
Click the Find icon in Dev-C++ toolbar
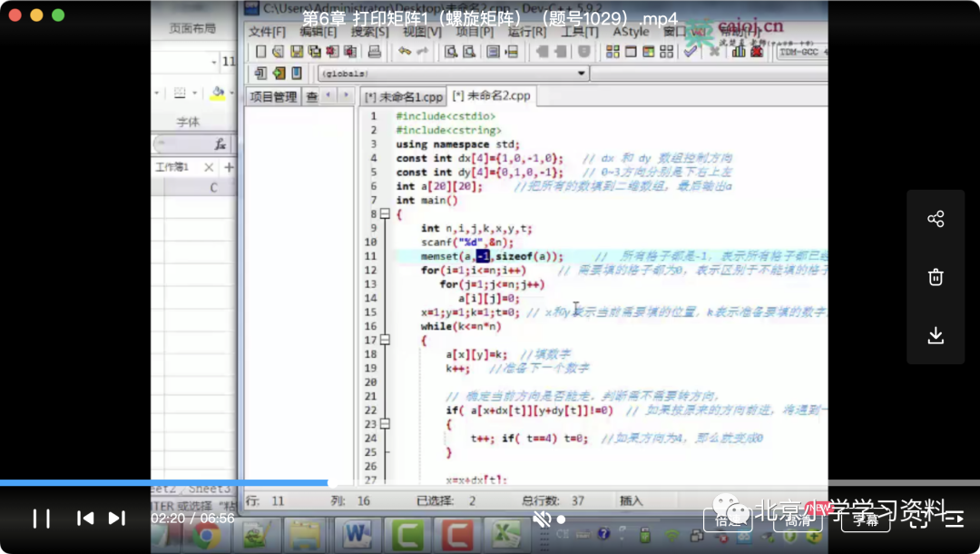click(x=451, y=52)
